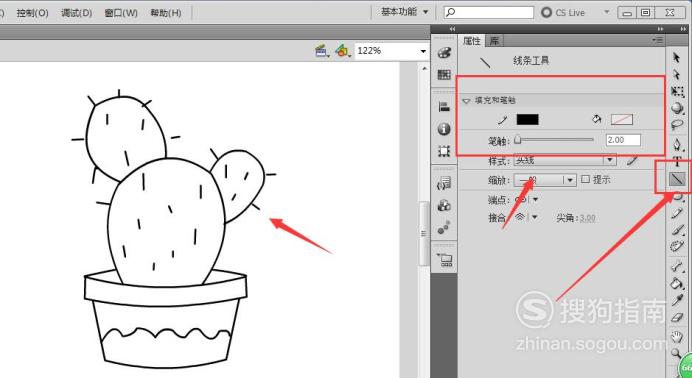The height and width of the screenshot is (378, 692).
Task: Select the Selection (black arrow) tool
Action: point(677,57)
